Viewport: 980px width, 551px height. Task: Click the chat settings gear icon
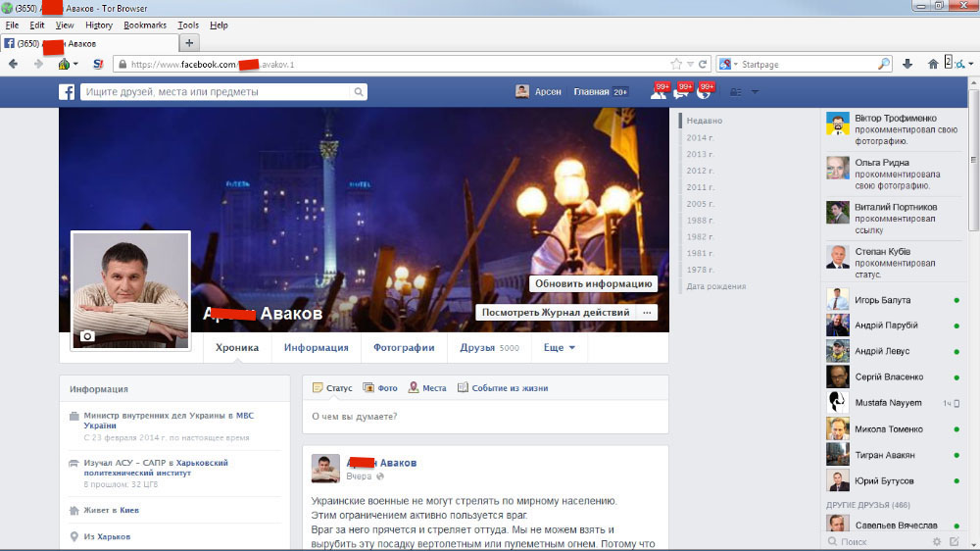937,541
